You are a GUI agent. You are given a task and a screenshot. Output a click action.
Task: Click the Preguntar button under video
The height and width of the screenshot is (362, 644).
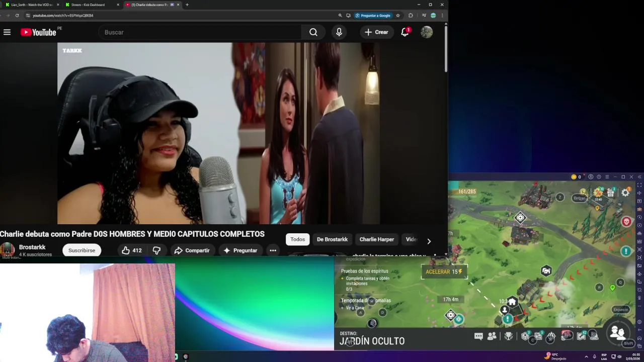(x=240, y=250)
